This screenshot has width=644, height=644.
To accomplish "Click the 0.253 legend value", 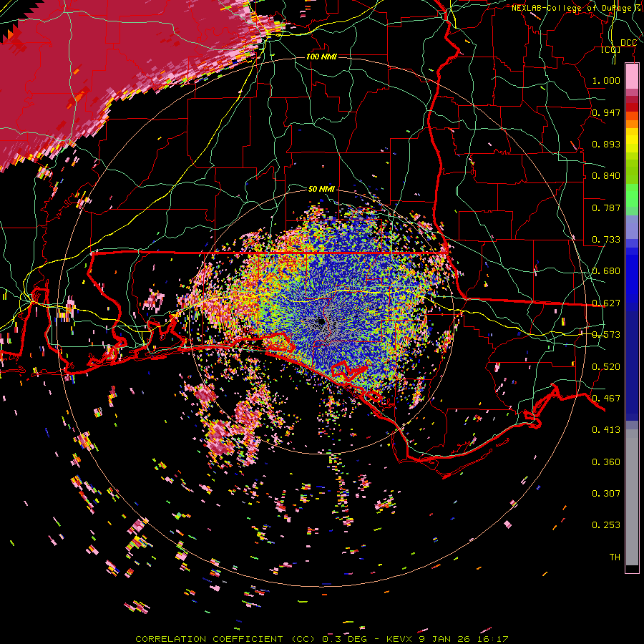I will 606,525.
